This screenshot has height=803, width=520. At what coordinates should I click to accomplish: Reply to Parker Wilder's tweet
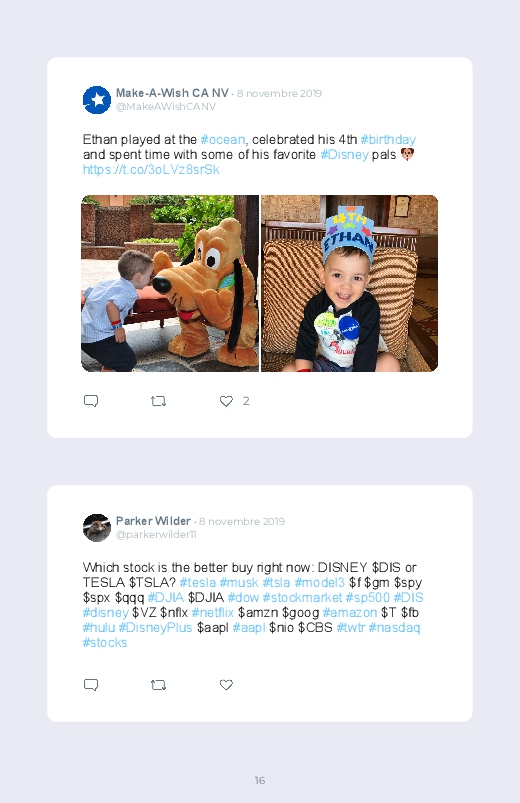click(91, 685)
